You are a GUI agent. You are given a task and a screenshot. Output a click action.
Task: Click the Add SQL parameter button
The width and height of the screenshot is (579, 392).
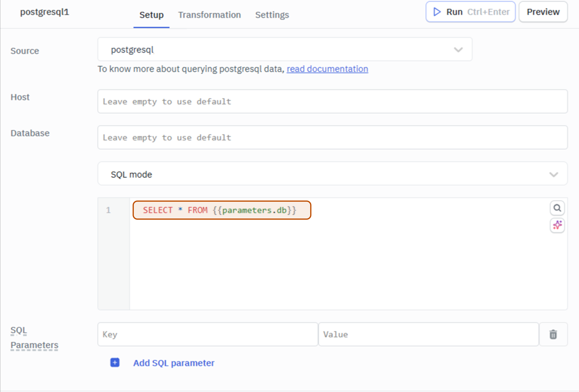click(174, 363)
